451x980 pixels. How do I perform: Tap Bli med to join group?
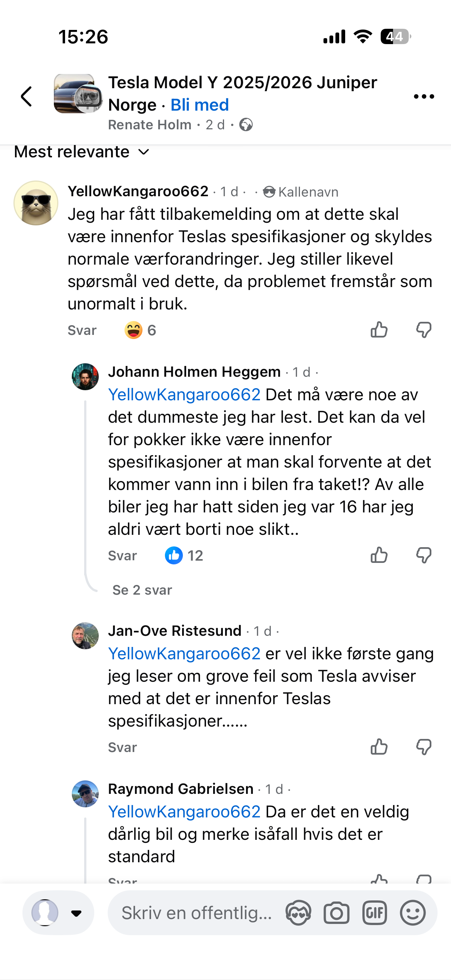(199, 105)
